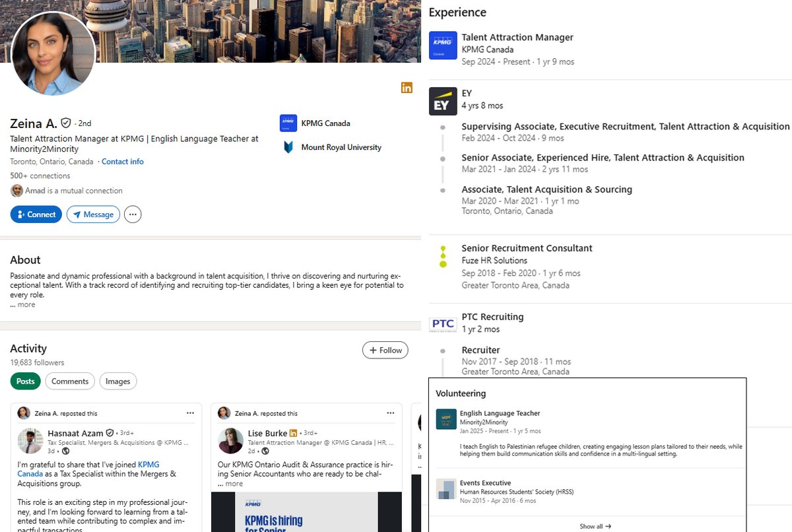Open English Language Teacher volunteering entry
The height and width of the screenshot is (532, 792).
tap(500, 414)
